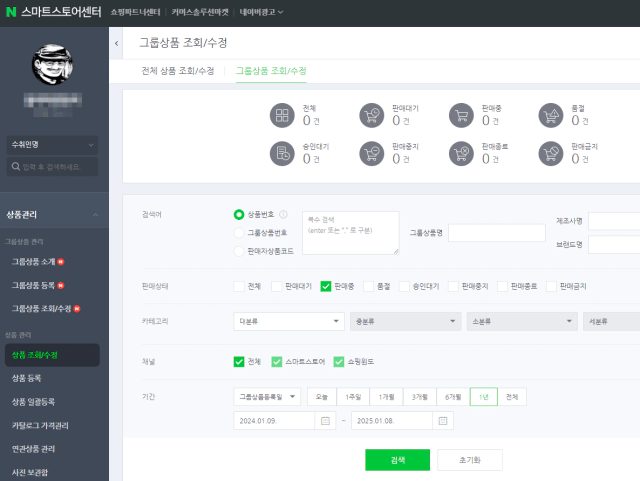Open 상품 일괄등록 in the sidebar
This screenshot has height=481, width=640.
click(33, 402)
